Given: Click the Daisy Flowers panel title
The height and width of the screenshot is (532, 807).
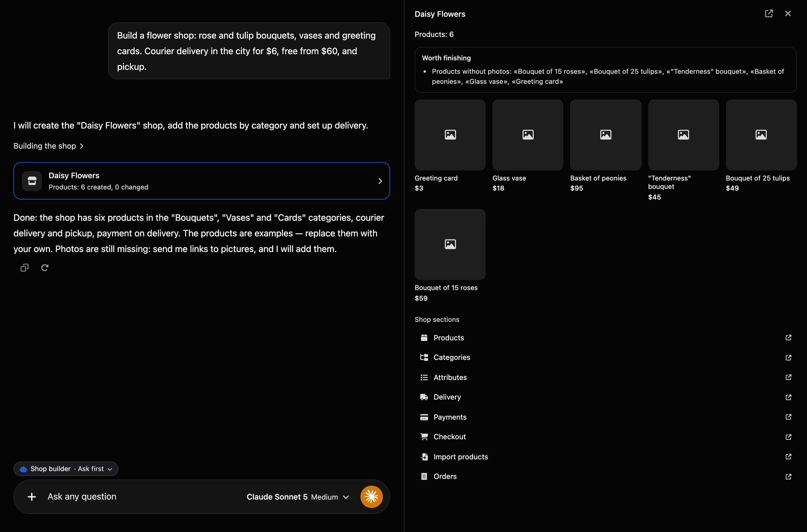Looking at the screenshot, I should [x=440, y=14].
